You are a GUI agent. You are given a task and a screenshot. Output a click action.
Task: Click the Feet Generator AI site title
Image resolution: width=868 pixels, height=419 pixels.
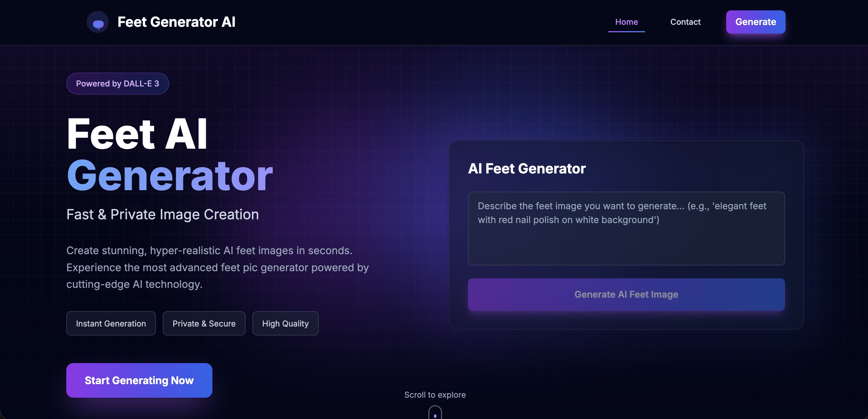click(x=176, y=22)
